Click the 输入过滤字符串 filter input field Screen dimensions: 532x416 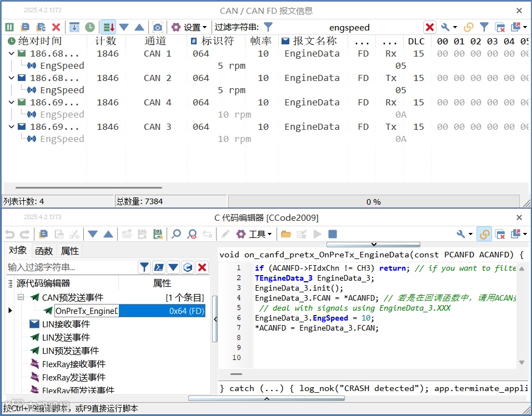coord(72,267)
